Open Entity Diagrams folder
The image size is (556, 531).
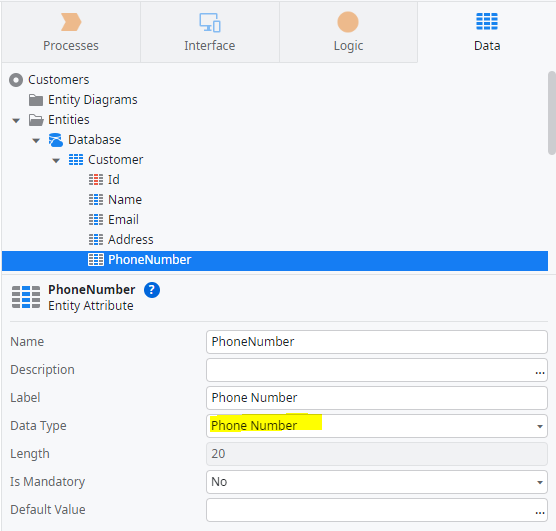(x=93, y=100)
